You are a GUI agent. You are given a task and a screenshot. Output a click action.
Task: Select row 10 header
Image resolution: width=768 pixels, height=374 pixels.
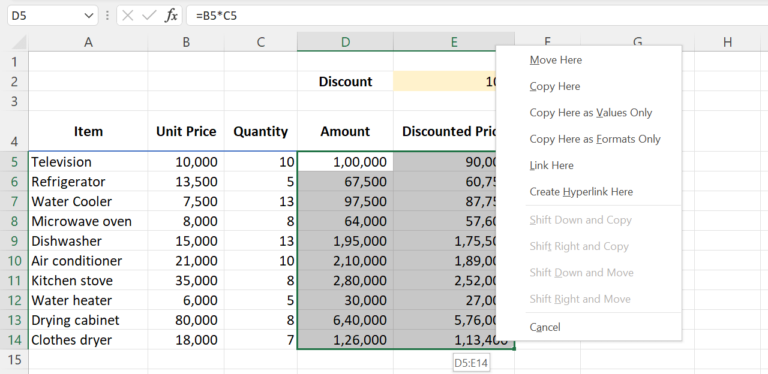14,260
